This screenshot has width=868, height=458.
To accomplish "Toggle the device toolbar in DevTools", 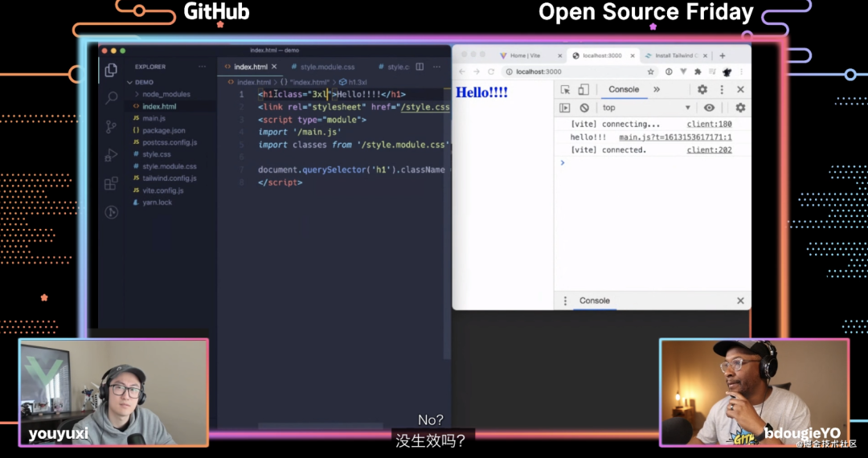I will [x=583, y=90].
